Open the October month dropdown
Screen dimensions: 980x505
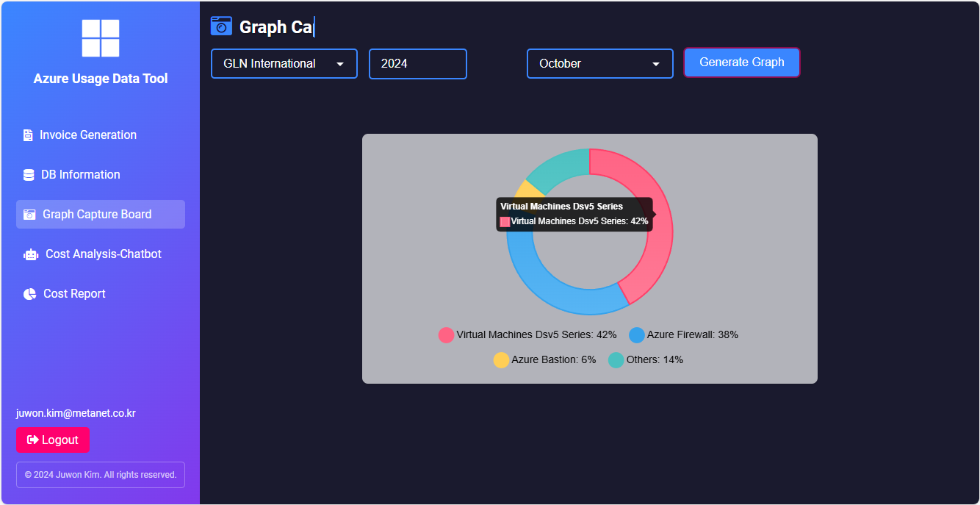(600, 64)
